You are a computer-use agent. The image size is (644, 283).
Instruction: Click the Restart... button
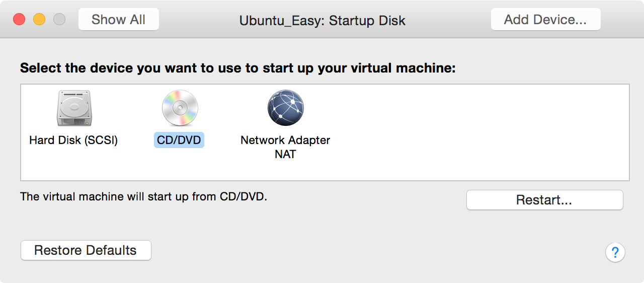click(544, 200)
